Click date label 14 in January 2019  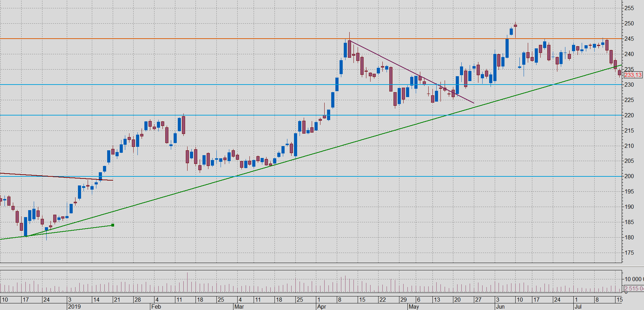96,300
